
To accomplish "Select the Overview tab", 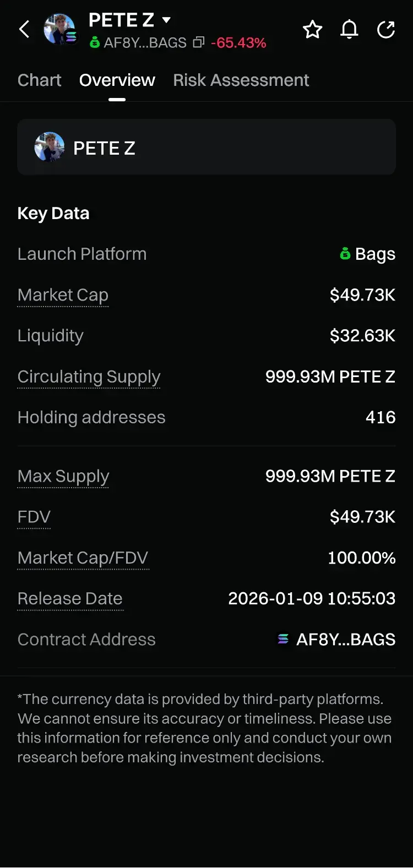I will (x=117, y=80).
